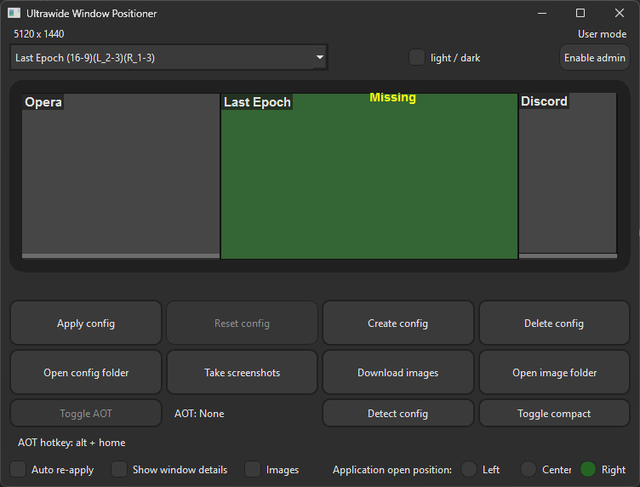This screenshot has width=640, height=487.
Task: Select Right application open position
Action: (588, 469)
